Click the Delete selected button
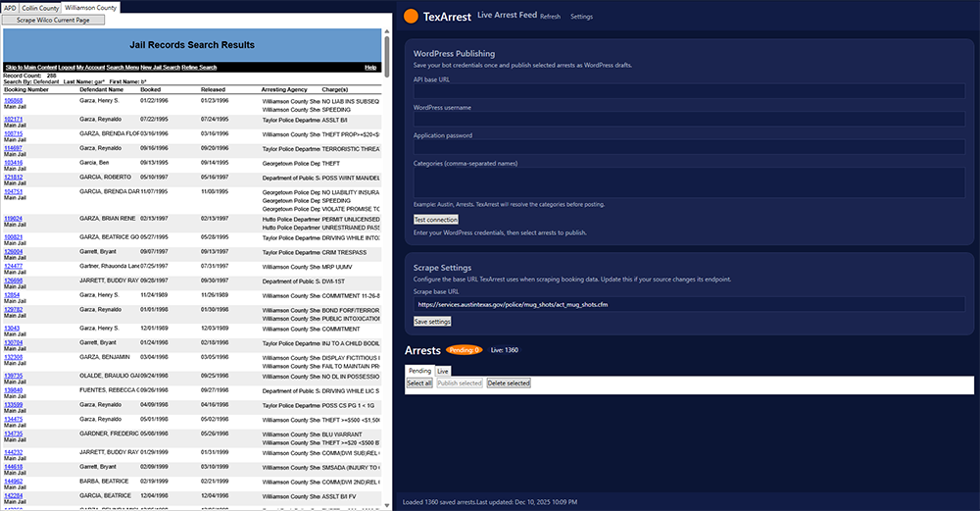Image resolution: width=980 pixels, height=511 pixels. (509, 383)
